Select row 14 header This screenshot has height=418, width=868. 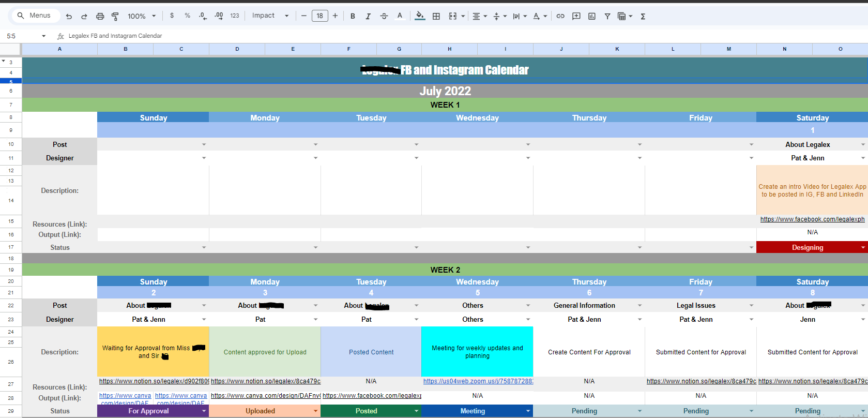click(11, 200)
